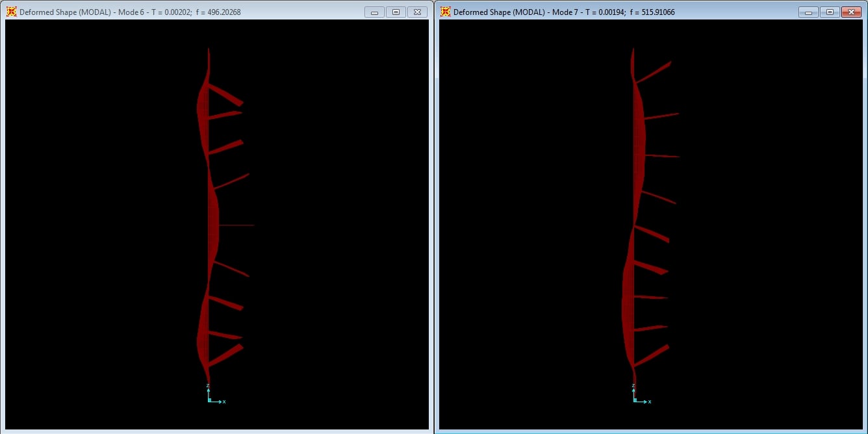Click the app icon in Mode 7 title bar
The width and height of the screenshot is (868, 434).
(x=445, y=12)
